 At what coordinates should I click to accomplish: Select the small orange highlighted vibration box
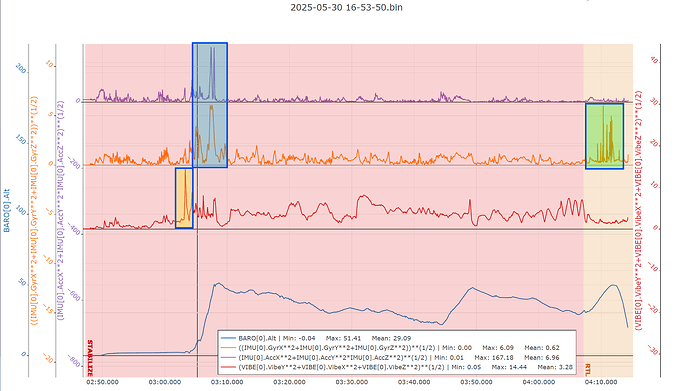coord(184,198)
